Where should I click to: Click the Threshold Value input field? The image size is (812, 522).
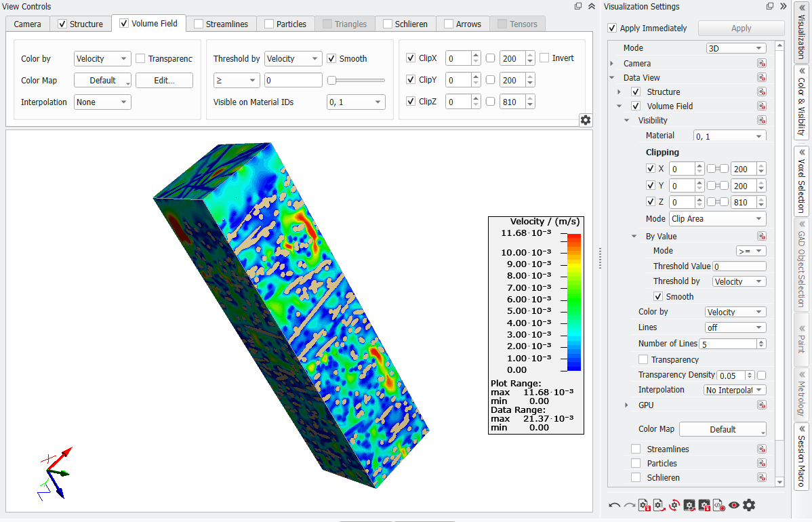coord(739,266)
